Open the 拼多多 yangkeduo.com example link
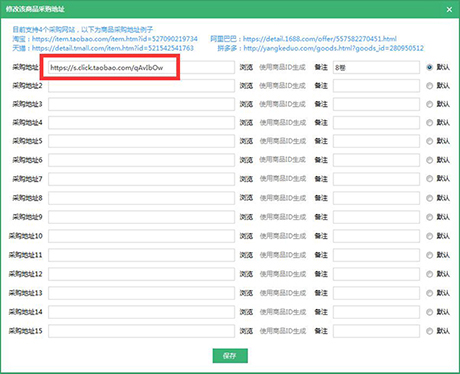 [x=333, y=48]
